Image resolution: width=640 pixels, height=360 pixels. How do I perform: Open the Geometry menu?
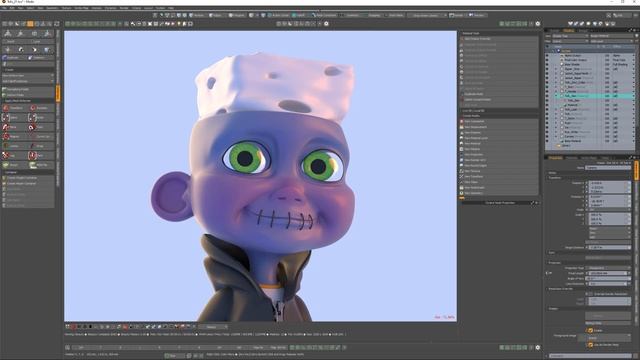coord(52,8)
